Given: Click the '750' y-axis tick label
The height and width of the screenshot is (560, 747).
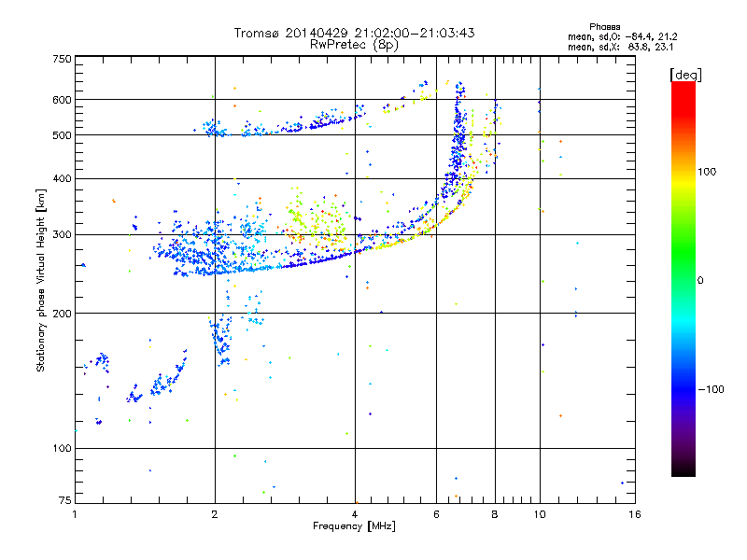Looking at the screenshot, I should point(62,59).
